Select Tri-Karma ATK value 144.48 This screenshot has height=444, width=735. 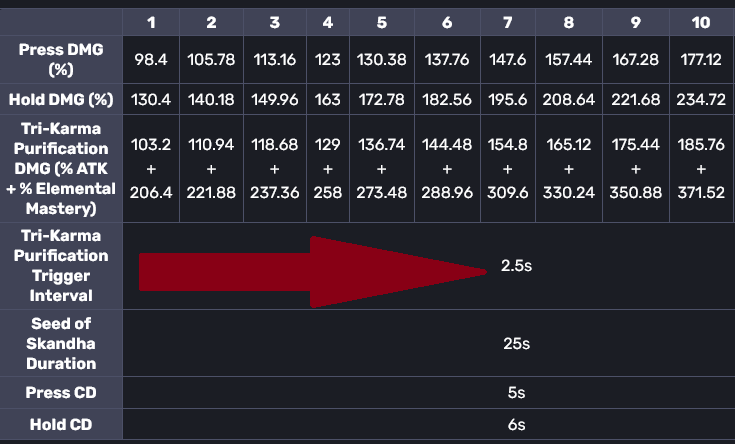[x=447, y=144]
